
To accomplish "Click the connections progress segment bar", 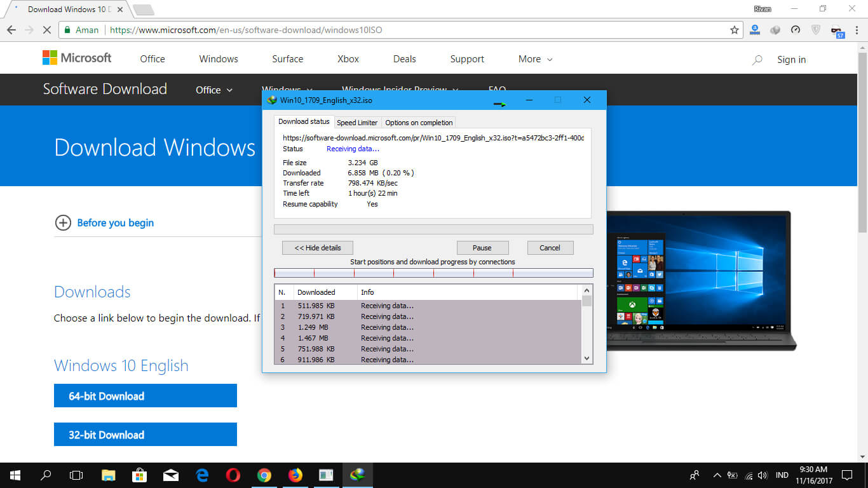I will [433, 273].
